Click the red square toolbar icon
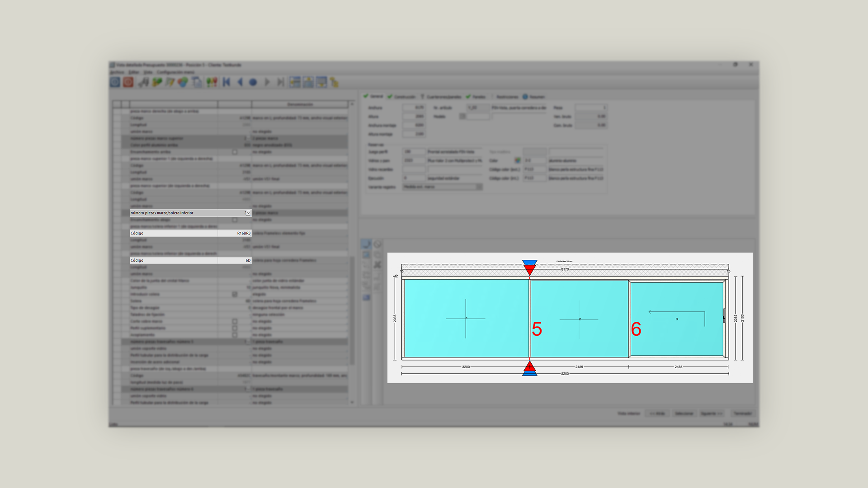Screen dimensions: 868x488 coord(128,82)
